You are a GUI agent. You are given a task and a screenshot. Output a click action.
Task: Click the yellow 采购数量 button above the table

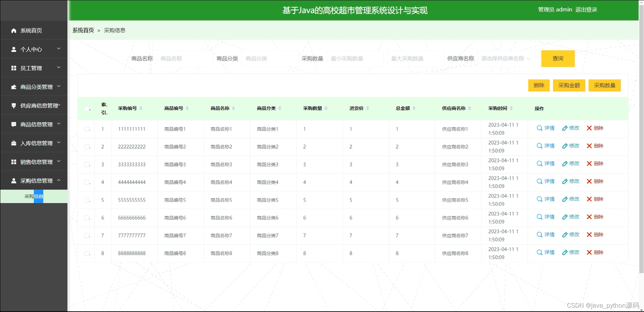coord(605,85)
